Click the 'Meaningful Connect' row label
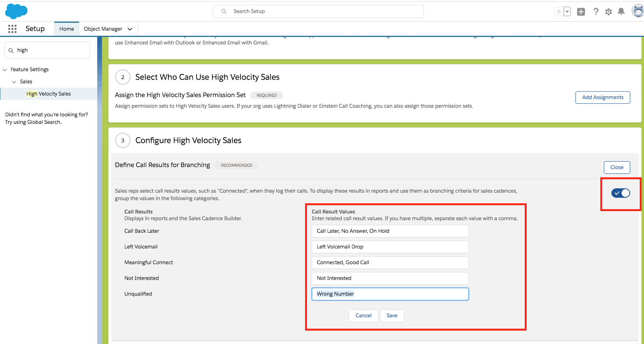The width and height of the screenshot is (644, 344). click(x=149, y=263)
